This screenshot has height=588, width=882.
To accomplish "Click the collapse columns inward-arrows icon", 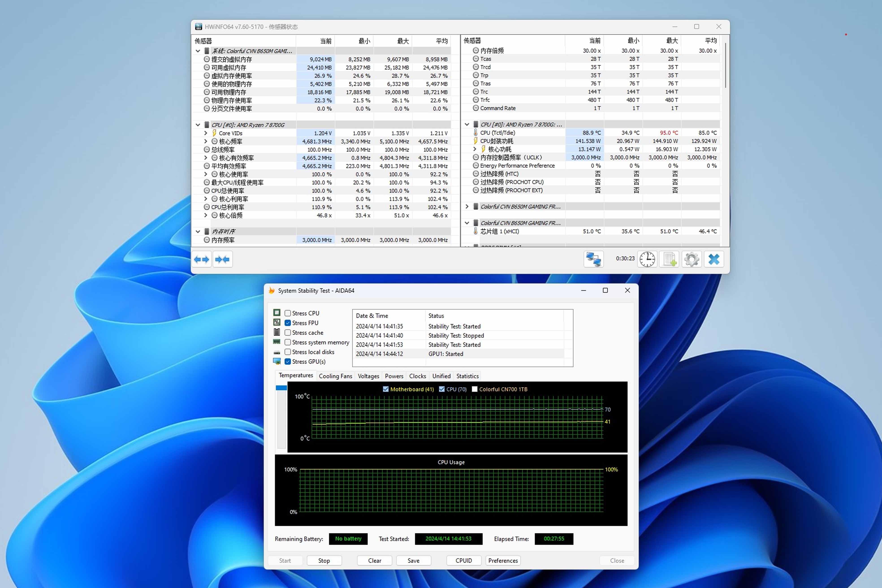I will 222,259.
